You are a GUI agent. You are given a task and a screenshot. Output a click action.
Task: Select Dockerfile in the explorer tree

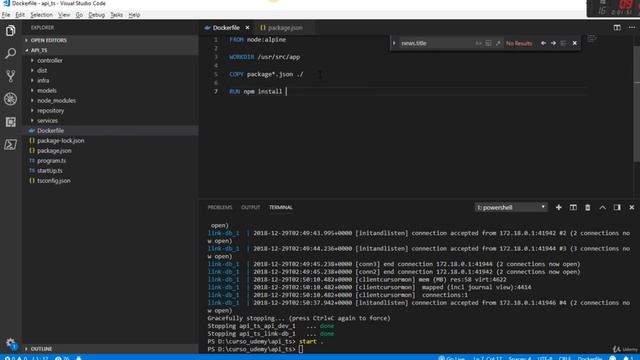(x=110, y=130)
